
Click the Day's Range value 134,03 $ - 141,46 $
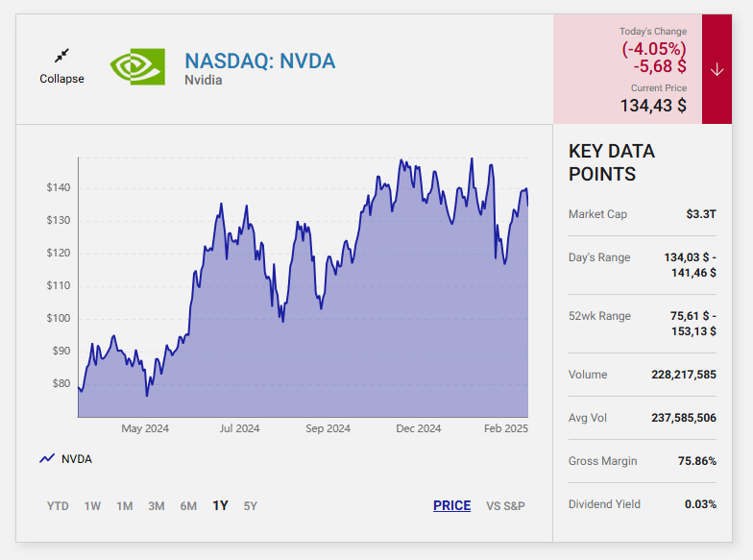(x=690, y=265)
